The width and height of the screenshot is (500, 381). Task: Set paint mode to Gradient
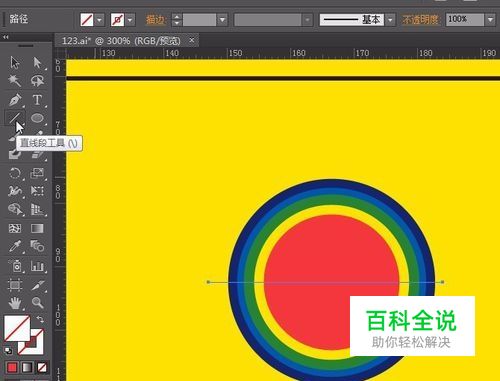[27, 367]
